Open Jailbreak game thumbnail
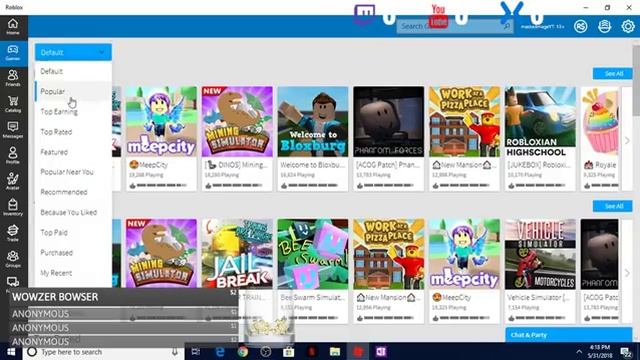 tap(237, 254)
